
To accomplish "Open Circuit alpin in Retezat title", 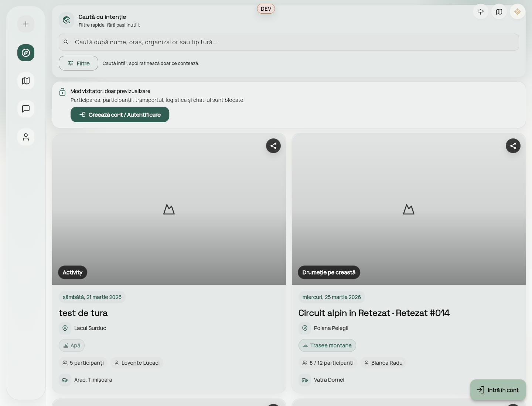I will click(x=374, y=313).
